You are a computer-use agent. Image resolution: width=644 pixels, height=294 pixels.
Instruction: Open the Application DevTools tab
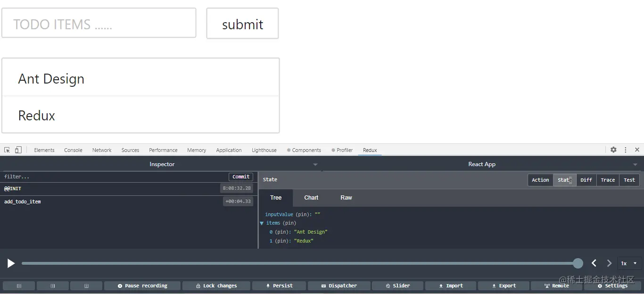tap(229, 150)
